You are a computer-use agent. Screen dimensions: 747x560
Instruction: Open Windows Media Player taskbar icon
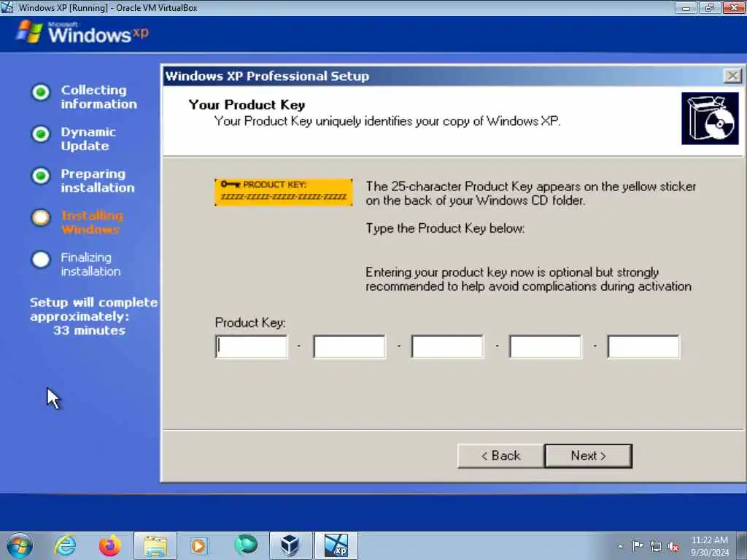tap(199, 545)
